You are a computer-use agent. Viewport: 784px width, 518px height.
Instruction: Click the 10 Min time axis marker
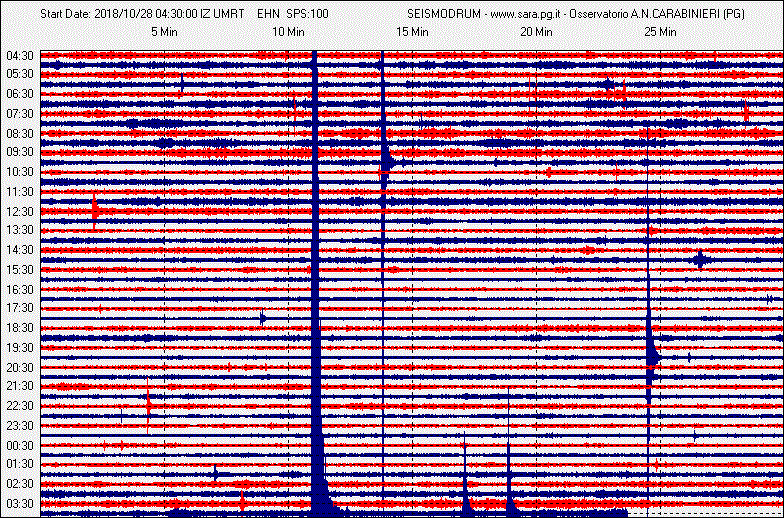tap(288, 32)
